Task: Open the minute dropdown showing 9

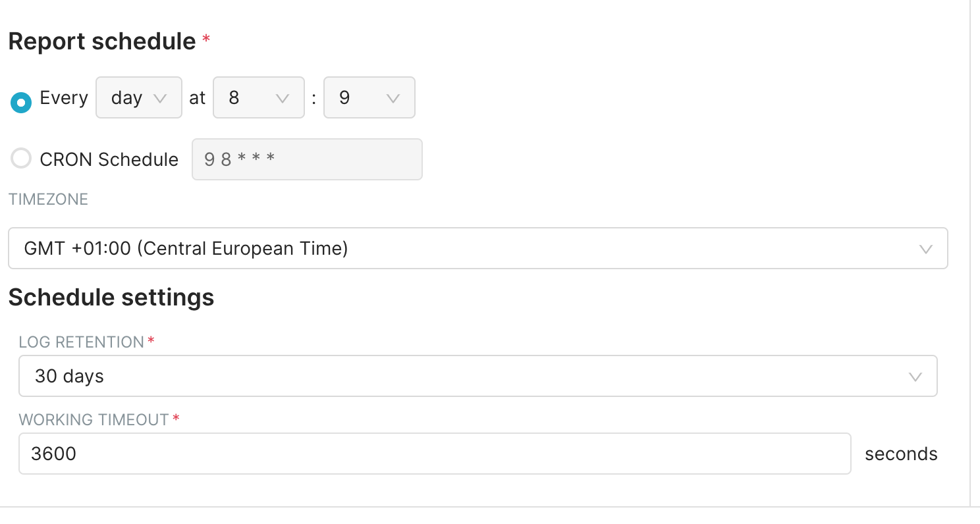Action: click(369, 98)
